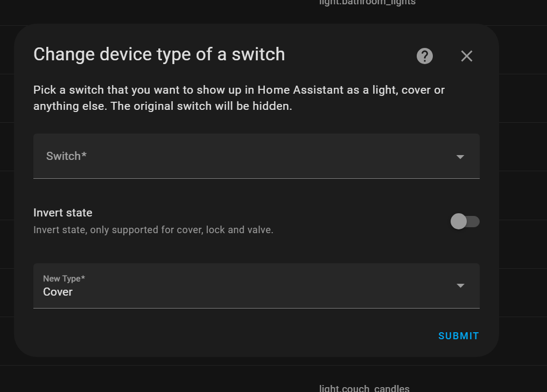Open the New Type dropdown showing Cover

pyautogui.click(x=256, y=286)
